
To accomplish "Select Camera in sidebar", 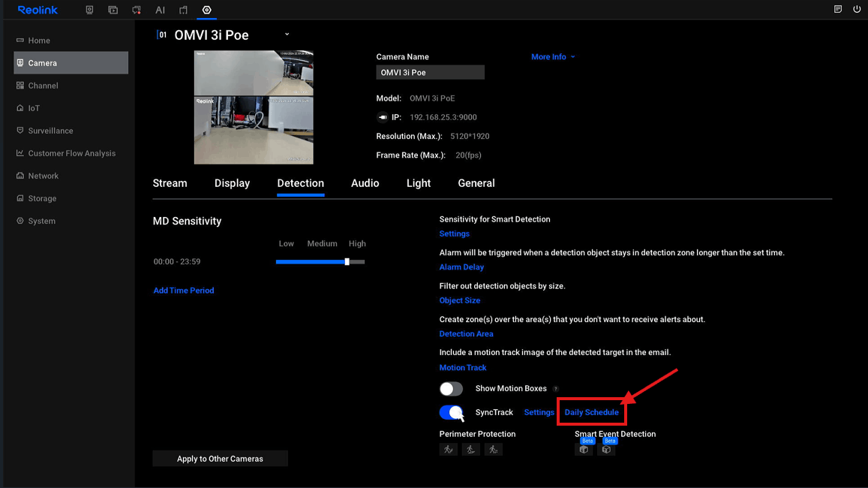I will pos(71,63).
